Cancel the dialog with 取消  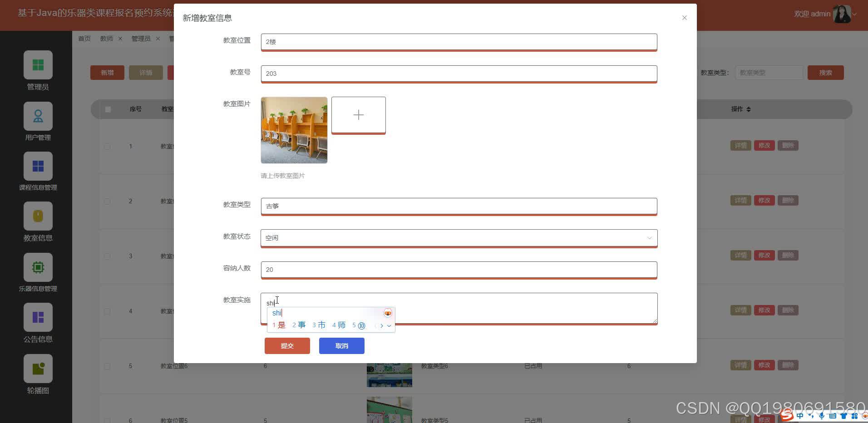342,346
